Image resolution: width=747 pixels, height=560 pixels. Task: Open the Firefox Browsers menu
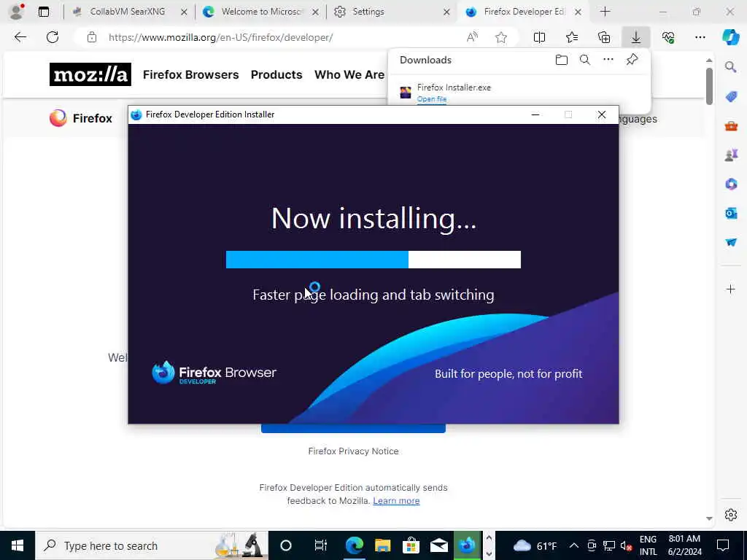click(x=190, y=75)
